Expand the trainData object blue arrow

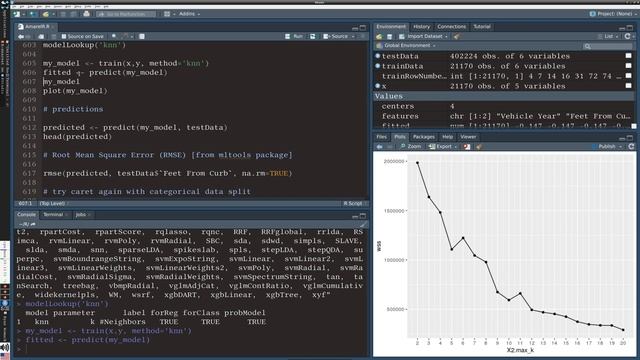[378, 66]
